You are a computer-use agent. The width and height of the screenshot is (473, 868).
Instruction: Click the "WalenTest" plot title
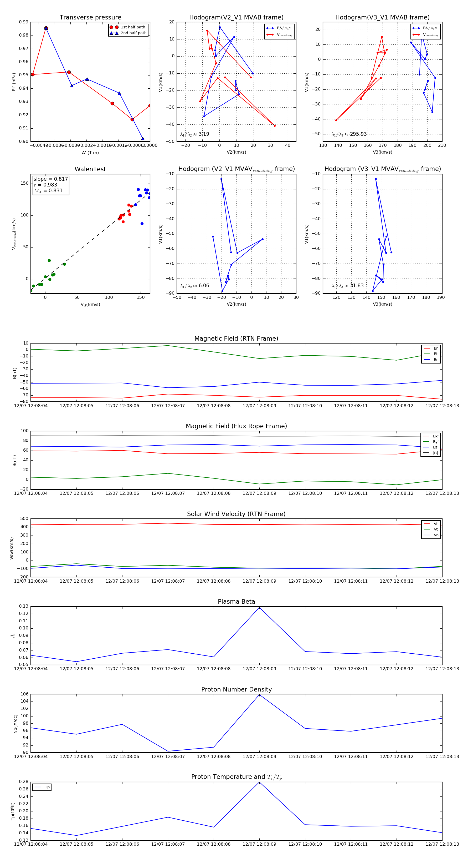coord(90,169)
